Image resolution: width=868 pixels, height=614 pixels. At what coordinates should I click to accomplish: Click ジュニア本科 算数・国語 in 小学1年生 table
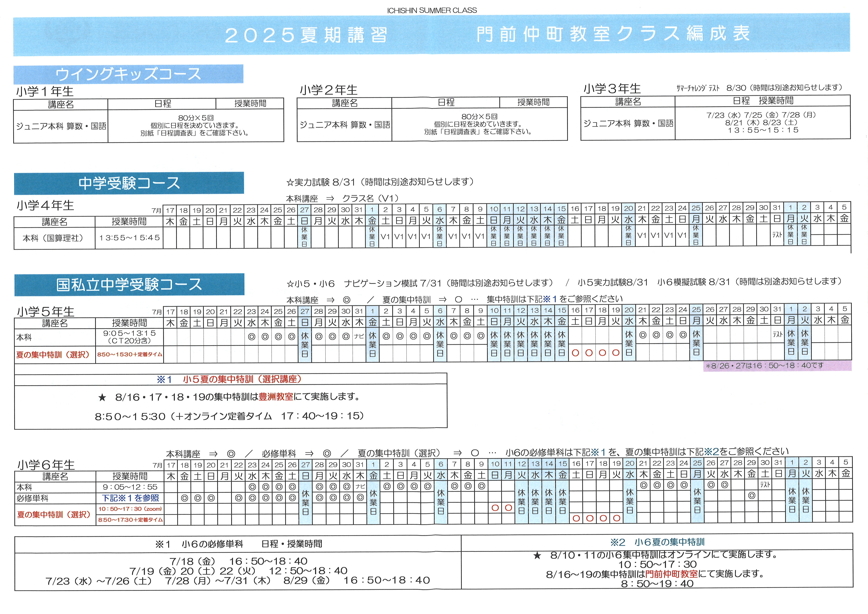click(x=61, y=126)
